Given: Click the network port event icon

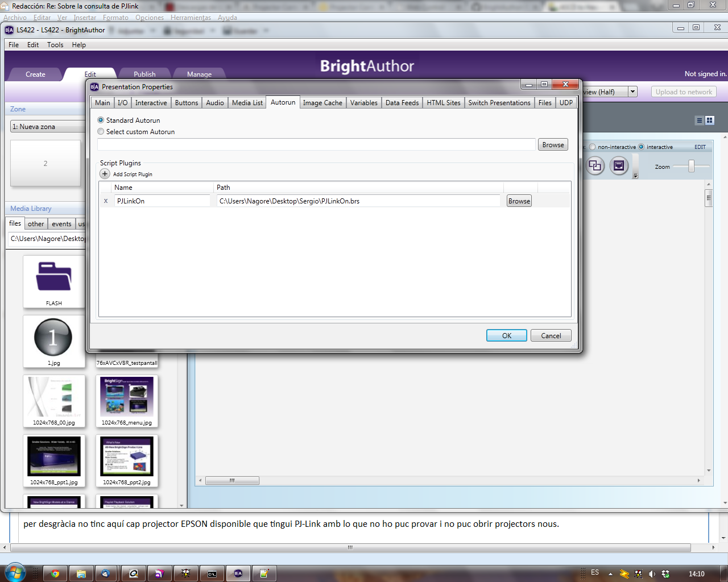Looking at the screenshot, I should point(619,165).
